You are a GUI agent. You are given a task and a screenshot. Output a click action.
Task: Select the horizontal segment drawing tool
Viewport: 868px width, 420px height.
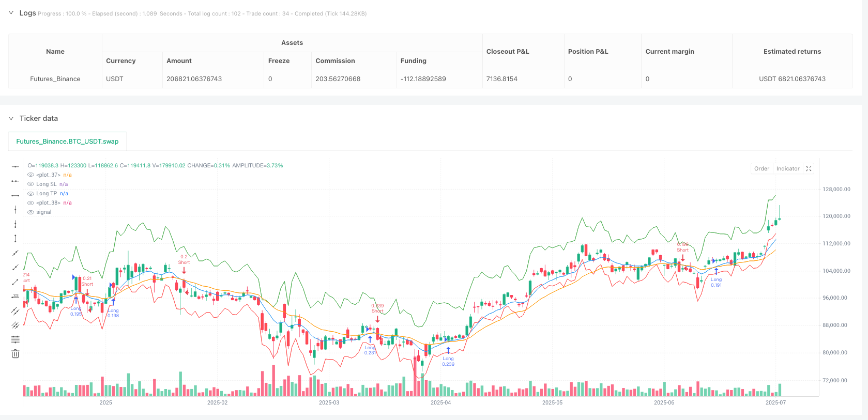pos(16,195)
